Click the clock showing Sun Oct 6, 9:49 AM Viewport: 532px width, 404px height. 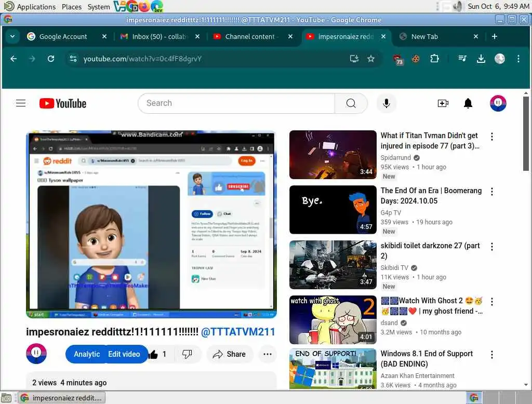(498, 6)
